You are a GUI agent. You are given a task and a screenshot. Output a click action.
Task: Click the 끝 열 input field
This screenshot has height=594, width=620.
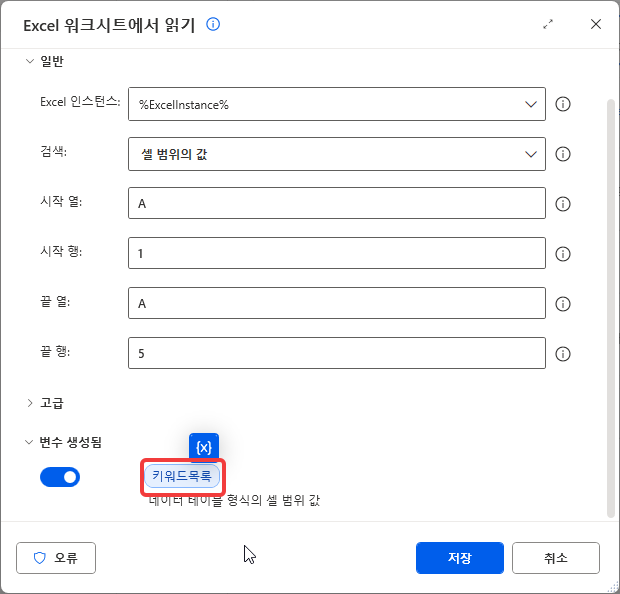coord(337,303)
